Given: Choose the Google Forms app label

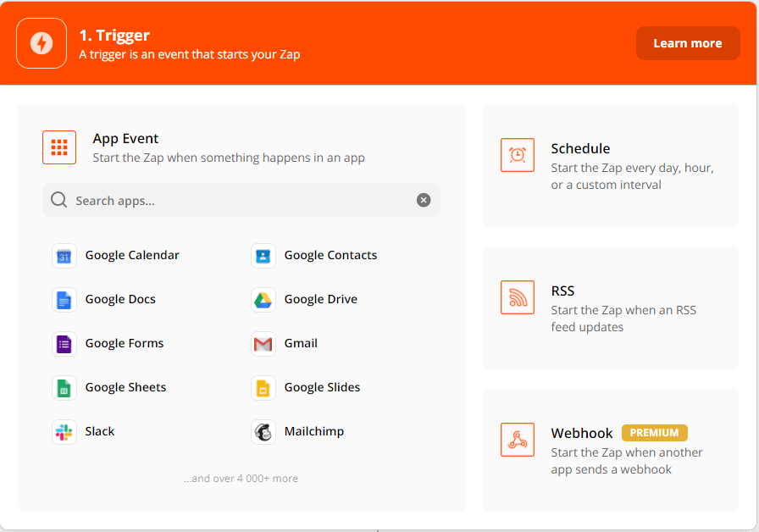Looking at the screenshot, I should 125,343.
